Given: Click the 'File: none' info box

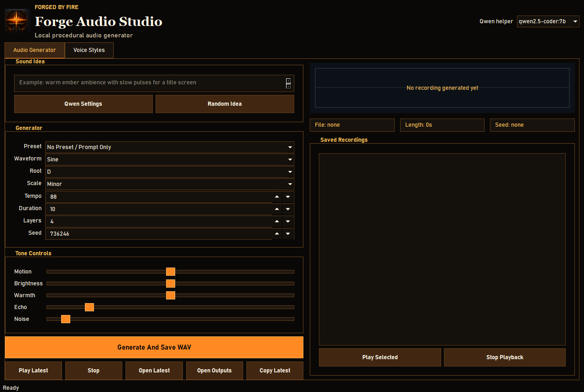Looking at the screenshot, I should [x=352, y=125].
